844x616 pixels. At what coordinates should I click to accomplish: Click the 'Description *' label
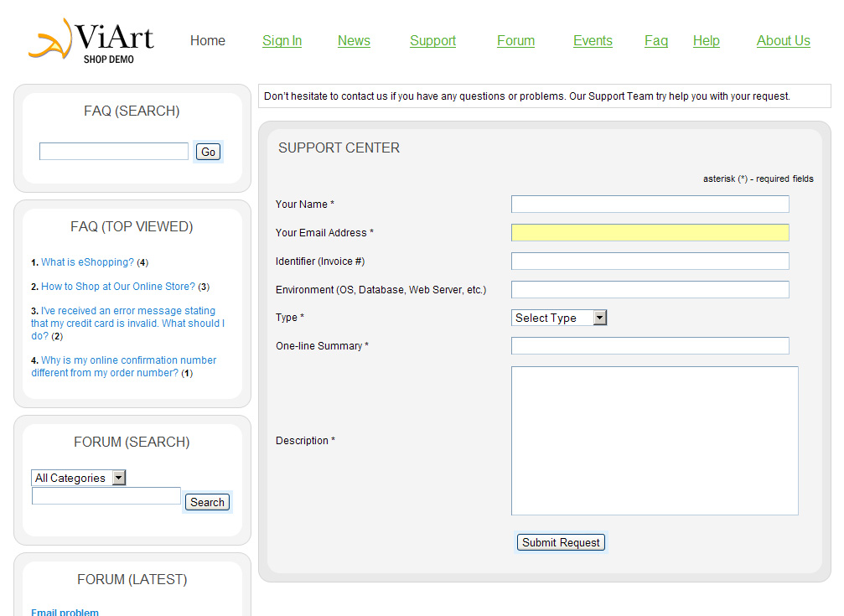305,441
